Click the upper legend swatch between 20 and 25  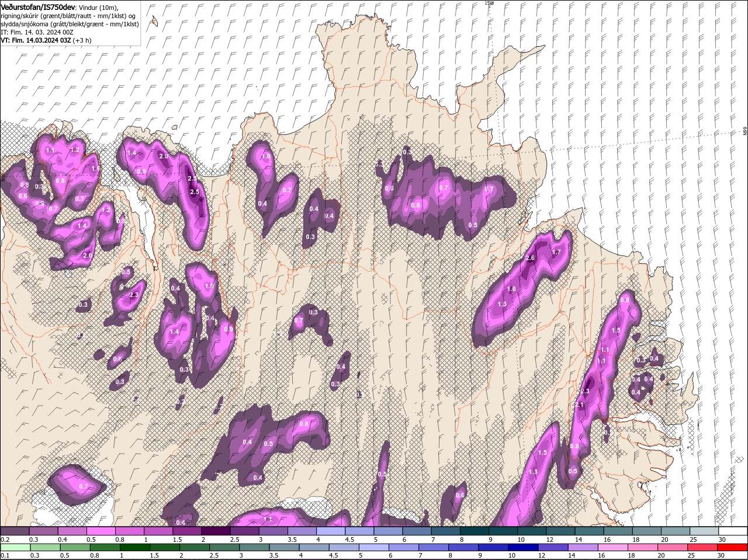click(676, 531)
